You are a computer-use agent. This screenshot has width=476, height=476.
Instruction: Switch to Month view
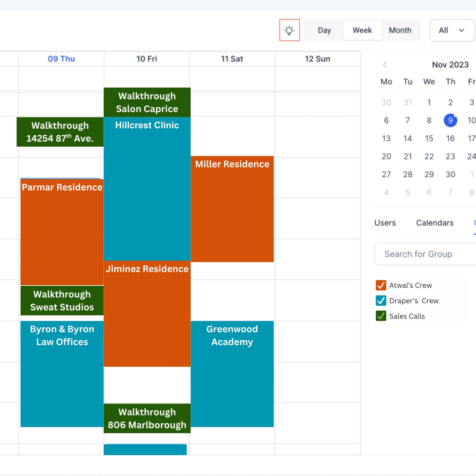point(400,30)
